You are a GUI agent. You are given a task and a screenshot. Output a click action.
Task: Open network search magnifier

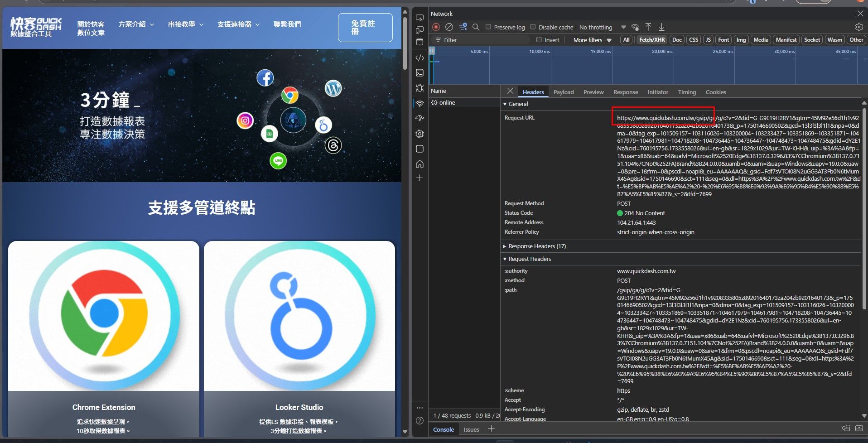[x=476, y=27]
